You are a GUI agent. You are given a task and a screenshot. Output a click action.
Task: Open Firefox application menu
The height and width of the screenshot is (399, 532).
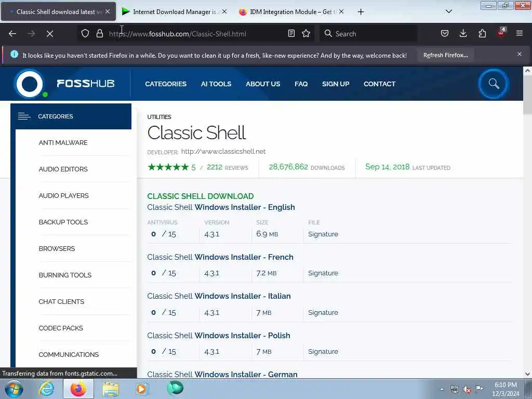[x=520, y=34]
